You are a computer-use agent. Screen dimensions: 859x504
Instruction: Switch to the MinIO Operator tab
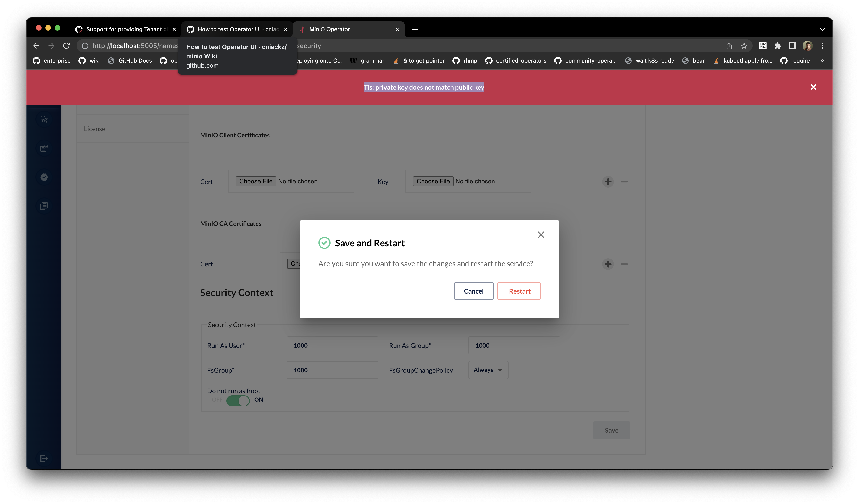348,29
